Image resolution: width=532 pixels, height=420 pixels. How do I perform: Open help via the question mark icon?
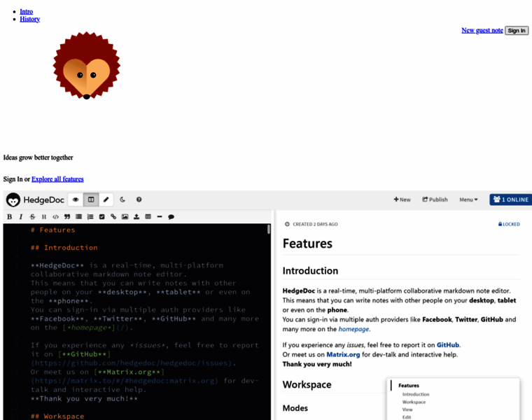click(x=139, y=199)
